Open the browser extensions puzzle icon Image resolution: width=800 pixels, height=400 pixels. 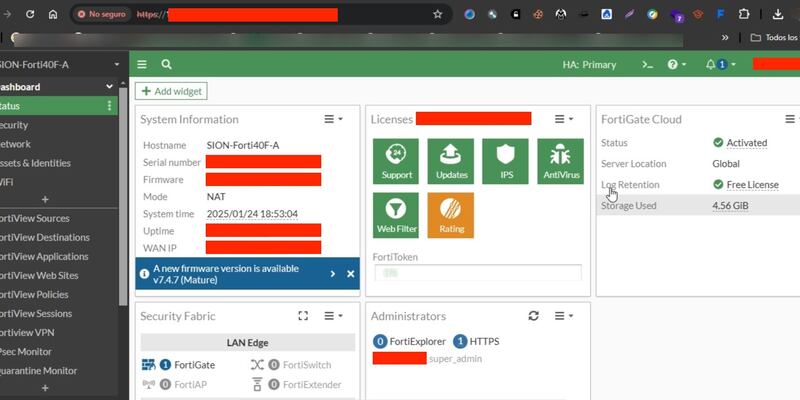(744, 14)
